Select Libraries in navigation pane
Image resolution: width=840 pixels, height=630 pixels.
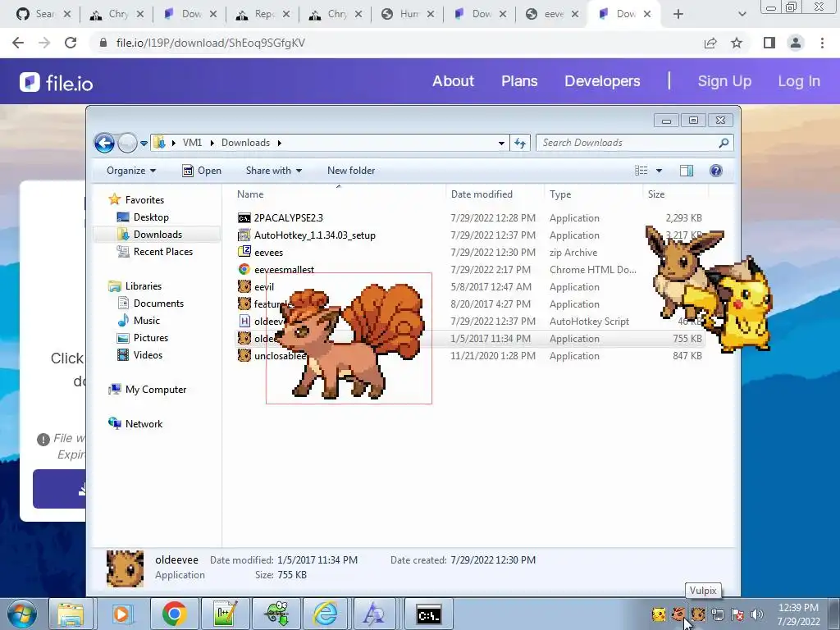[135, 286]
